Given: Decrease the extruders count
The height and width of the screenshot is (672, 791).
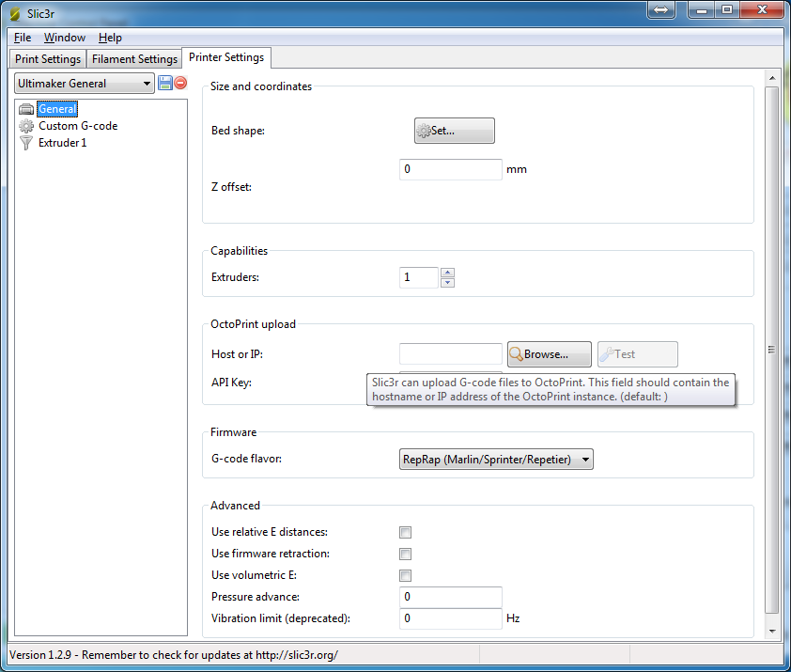Looking at the screenshot, I should 447,282.
